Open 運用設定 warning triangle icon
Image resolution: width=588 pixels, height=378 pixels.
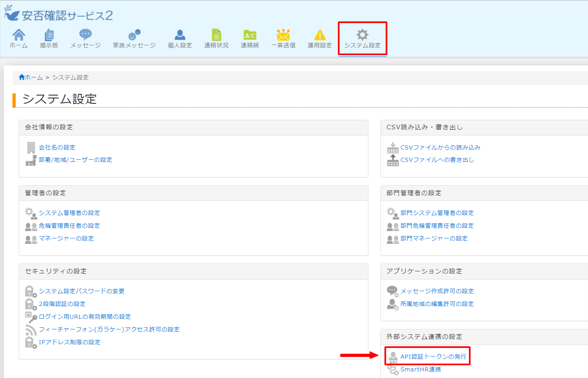(x=320, y=35)
